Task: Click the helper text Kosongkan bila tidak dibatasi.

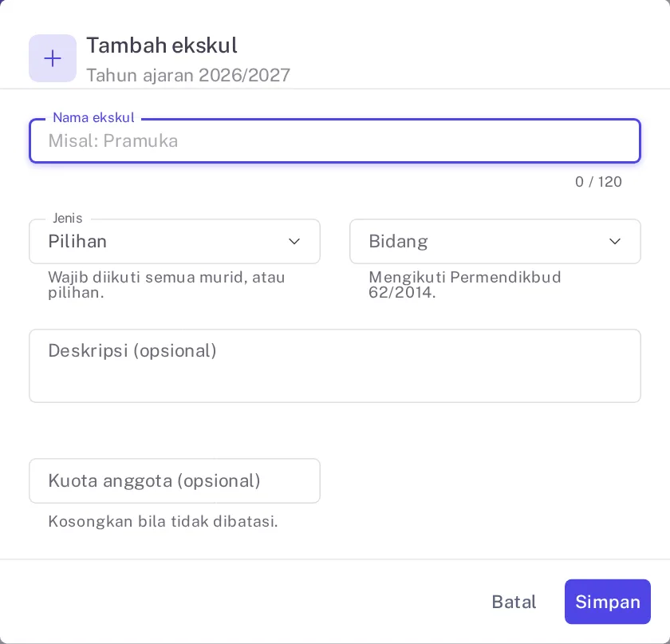Action: point(163,521)
